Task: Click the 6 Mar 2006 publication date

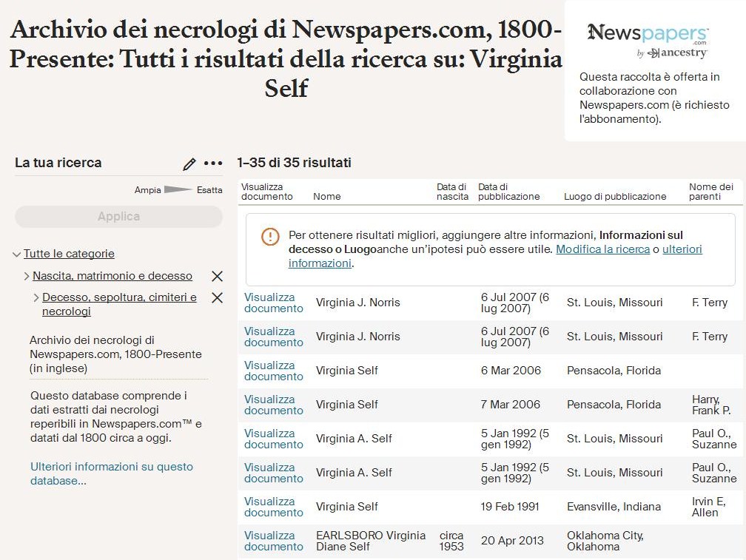Action: [511, 371]
